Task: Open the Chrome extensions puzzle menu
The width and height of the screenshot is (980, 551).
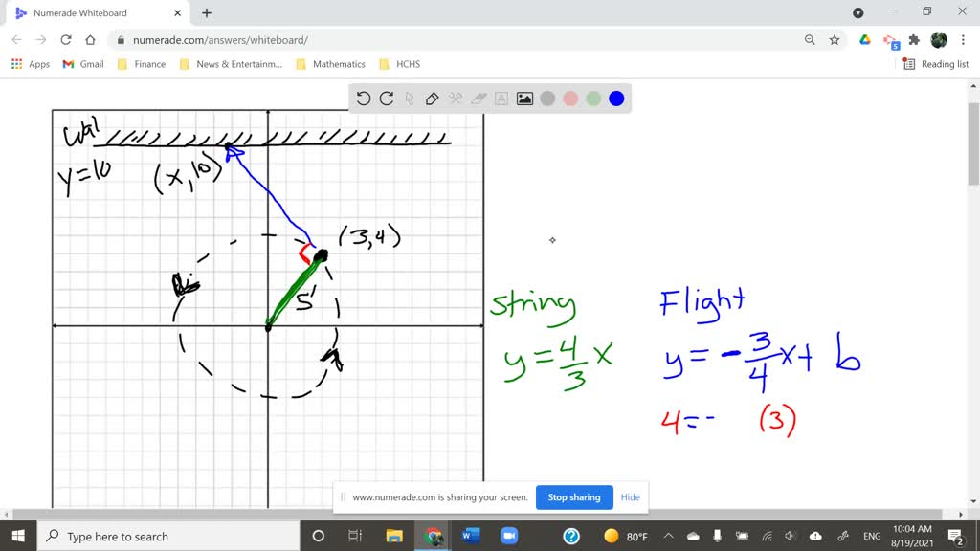Action: pos(914,40)
